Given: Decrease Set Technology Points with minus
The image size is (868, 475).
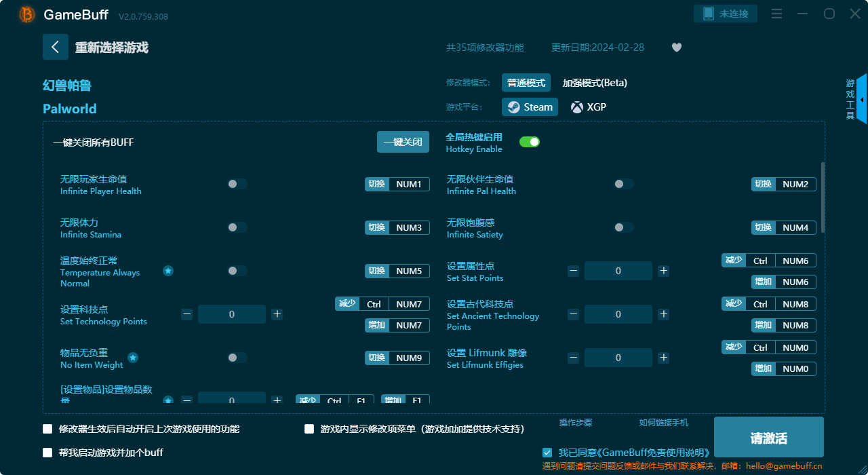Looking at the screenshot, I should coord(186,314).
